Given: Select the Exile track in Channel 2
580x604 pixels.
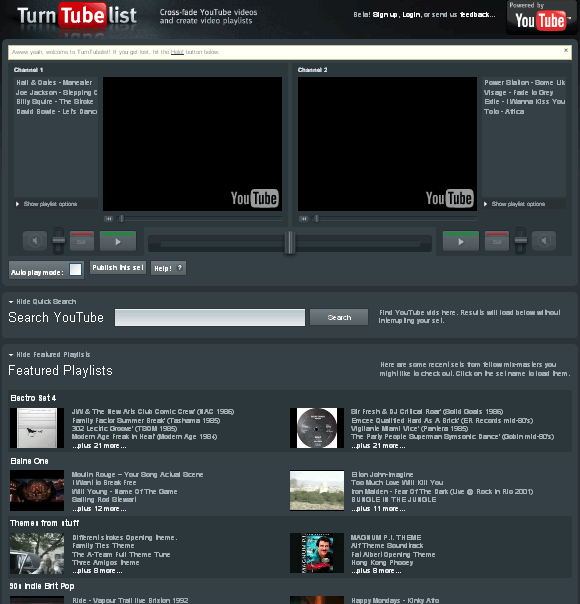Looking at the screenshot, I should coord(525,102).
